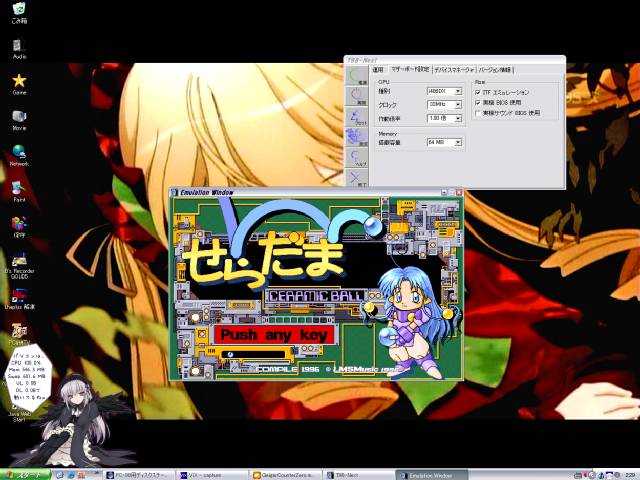Open the Daplex desktop shortcut icon

coord(19,299)
